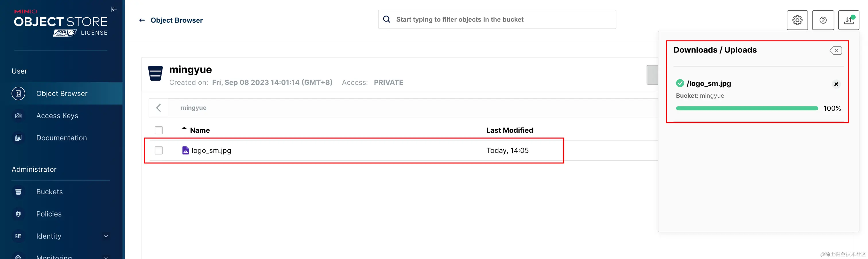Click the sort arrow beside Name
The image size is (868, 259).
click(184, 128)
